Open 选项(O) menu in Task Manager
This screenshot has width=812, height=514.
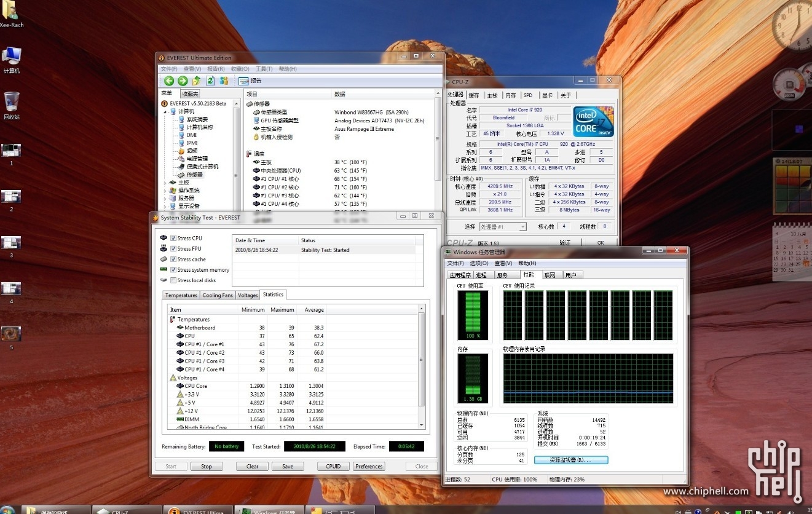point(479,263)
